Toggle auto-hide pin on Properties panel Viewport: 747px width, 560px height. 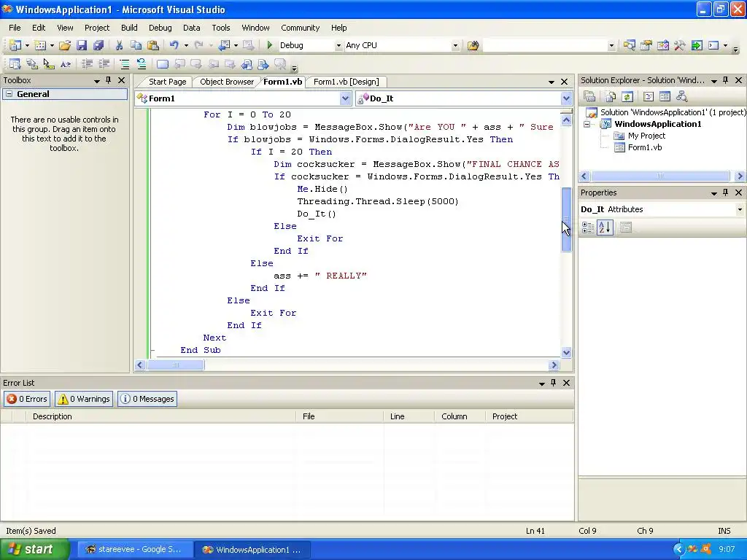[726, 192]
